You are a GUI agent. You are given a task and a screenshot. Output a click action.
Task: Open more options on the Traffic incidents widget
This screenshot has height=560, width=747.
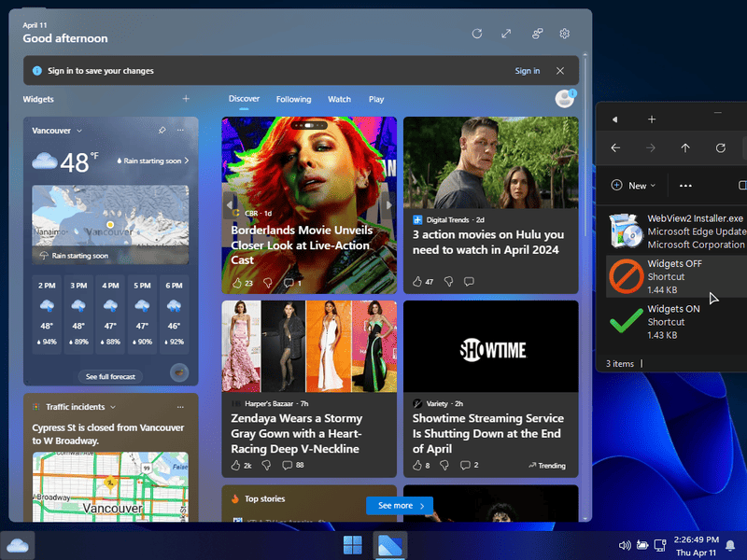tap(180, 407)
